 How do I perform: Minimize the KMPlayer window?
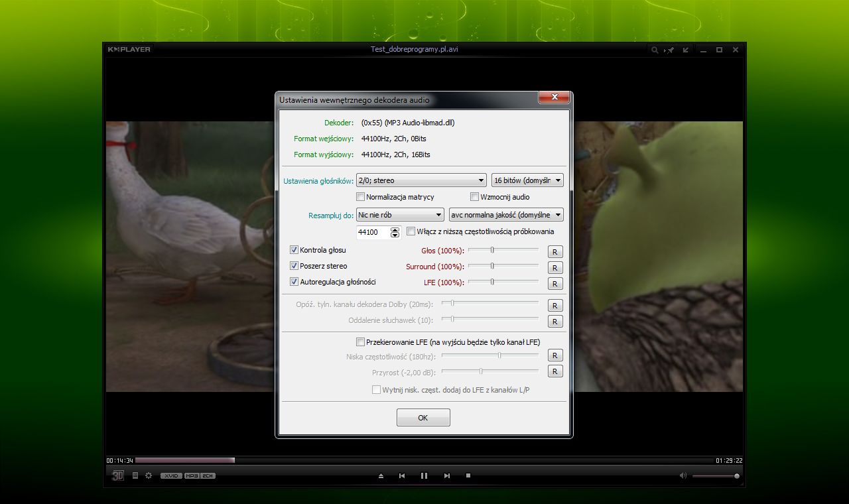tap(703, 50)
